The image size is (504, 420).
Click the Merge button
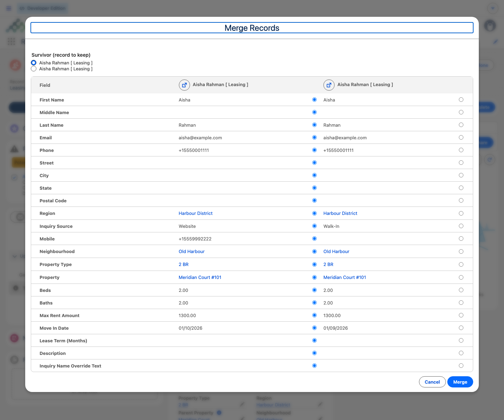[x=460, y=382]
